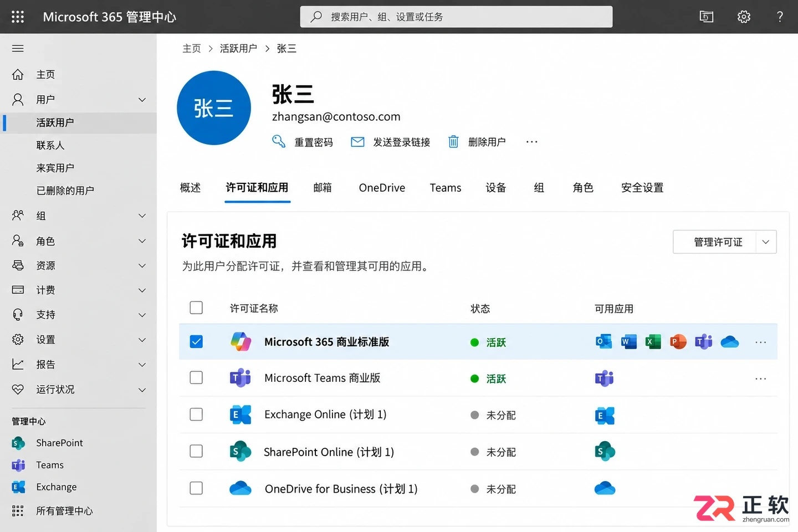Click the SharePoint admin center icon in sidebar

pyautogui.click(x=18, y=443)
